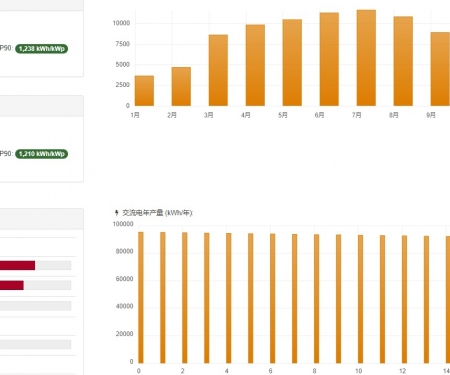Viewport: 450px width, 375px height.
Task: Click the 3月 axis label
Action: point(209,115)
